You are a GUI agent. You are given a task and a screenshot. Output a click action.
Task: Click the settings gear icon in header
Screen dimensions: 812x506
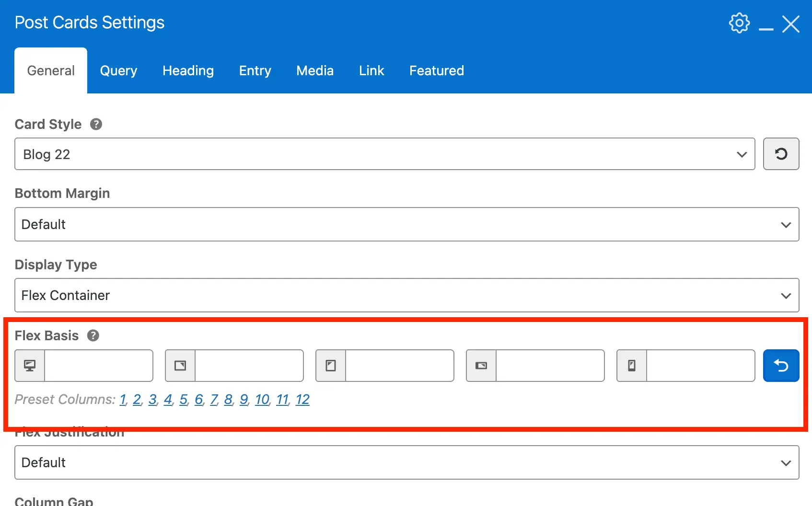[x=739, y=23]
